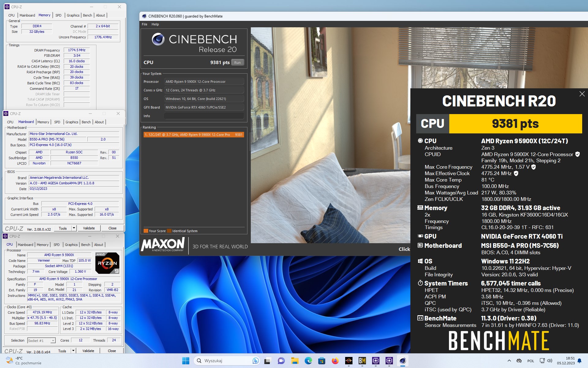Open the Ryzen Master taskbar icon
588x368 pixels.
[349, 361]
